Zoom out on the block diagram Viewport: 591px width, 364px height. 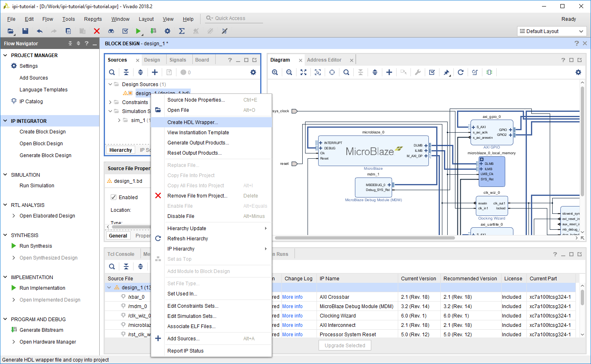click(x=289, y=72)
